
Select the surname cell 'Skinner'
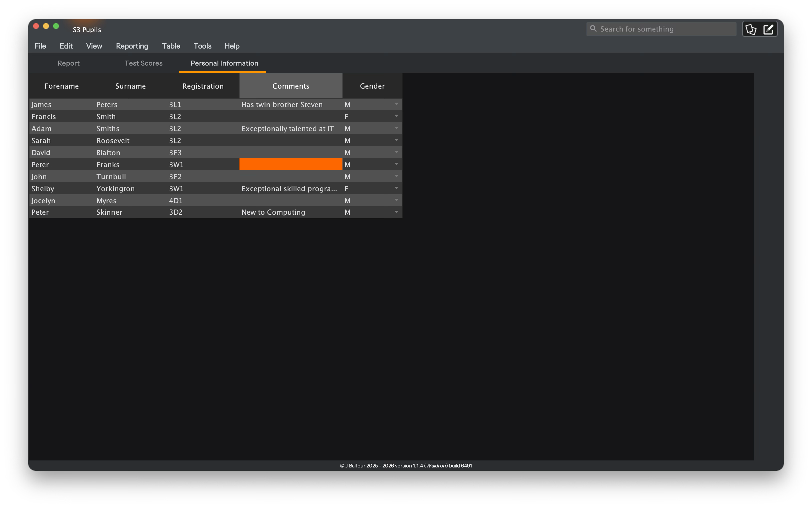tap(130, 212)
